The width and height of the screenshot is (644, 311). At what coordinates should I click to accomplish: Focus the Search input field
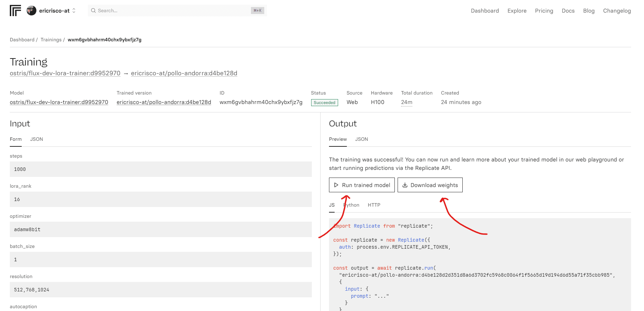(x=177, y=11)
